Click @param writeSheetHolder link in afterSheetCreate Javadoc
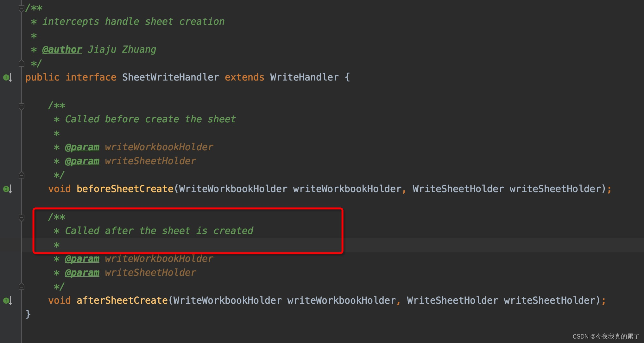Image resolution: width=644 pixels, height=343 pixels. [82, 272]
